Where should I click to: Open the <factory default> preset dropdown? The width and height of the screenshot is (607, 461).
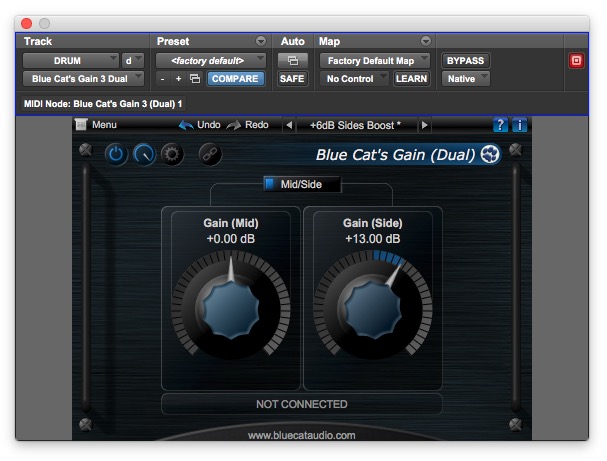[211, 61]
